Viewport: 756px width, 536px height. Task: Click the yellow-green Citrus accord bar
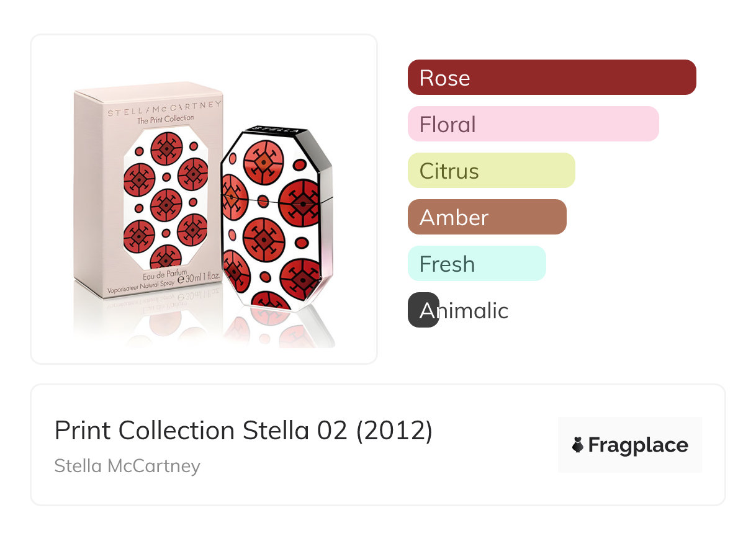491,171
